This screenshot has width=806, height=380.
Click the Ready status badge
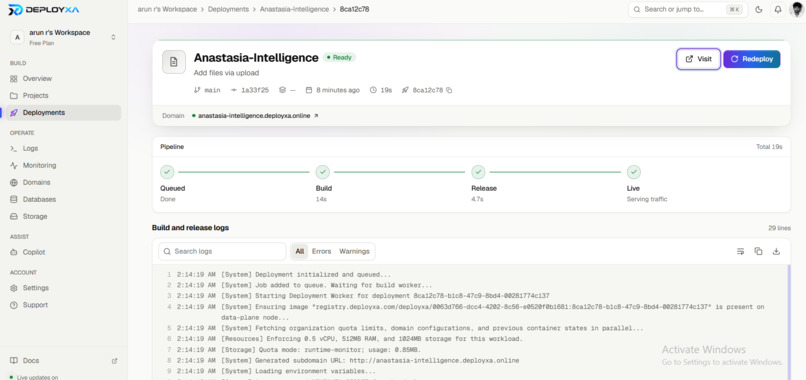pos(339,58)
